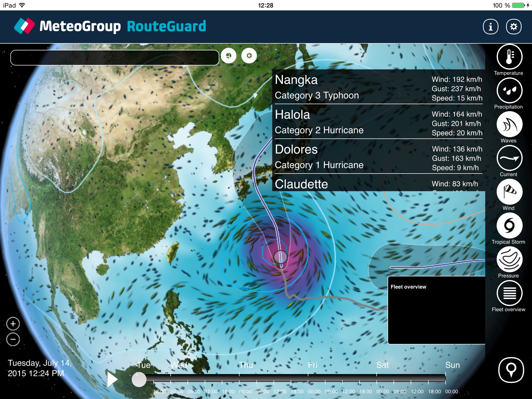Screen dimensions: 532x399
Task: Click the typhoon eye circle on map
Action: click(x=280, y=257)
